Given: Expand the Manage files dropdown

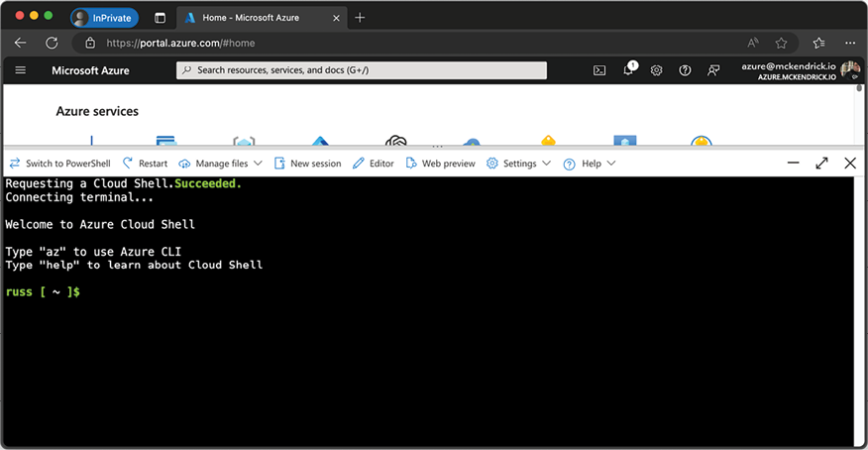Looking at the screenshot, I should coord(220,164).
